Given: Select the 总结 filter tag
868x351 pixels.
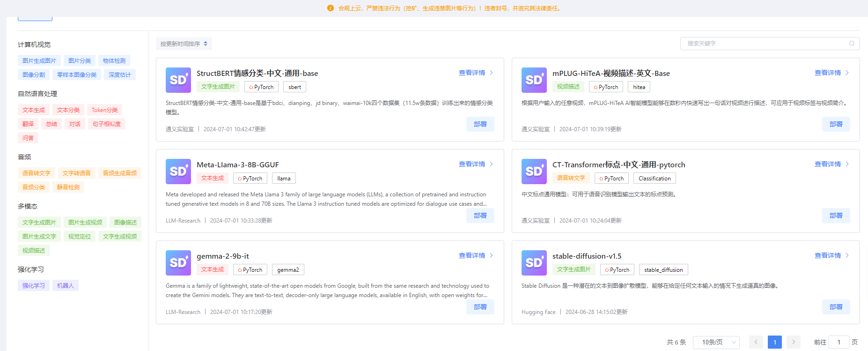Looking at the screenshot, I should click(x=51, y=124).
